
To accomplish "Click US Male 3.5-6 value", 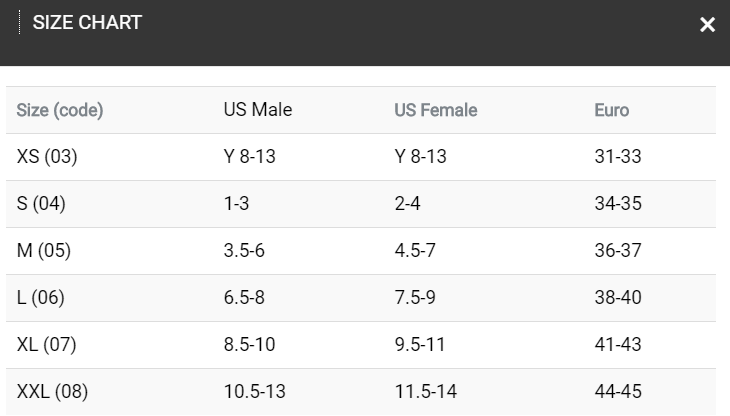I will (244, 251).
